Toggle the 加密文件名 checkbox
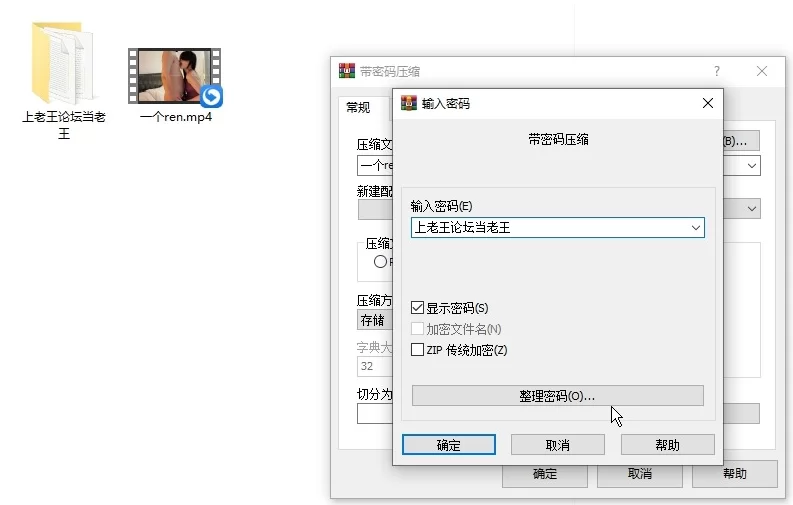Image resolution: width=793 pixels, height=505 pixels. pyautogui.click(x=418, y=329)
